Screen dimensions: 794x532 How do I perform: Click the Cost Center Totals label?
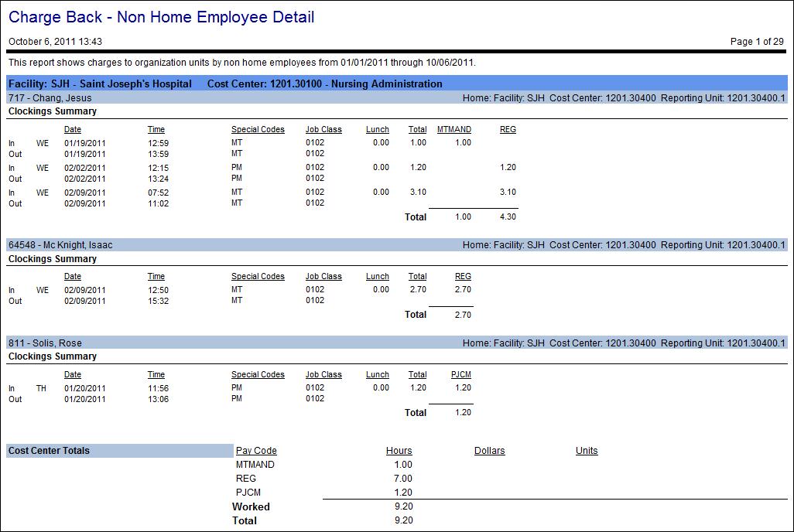[49, 451]
